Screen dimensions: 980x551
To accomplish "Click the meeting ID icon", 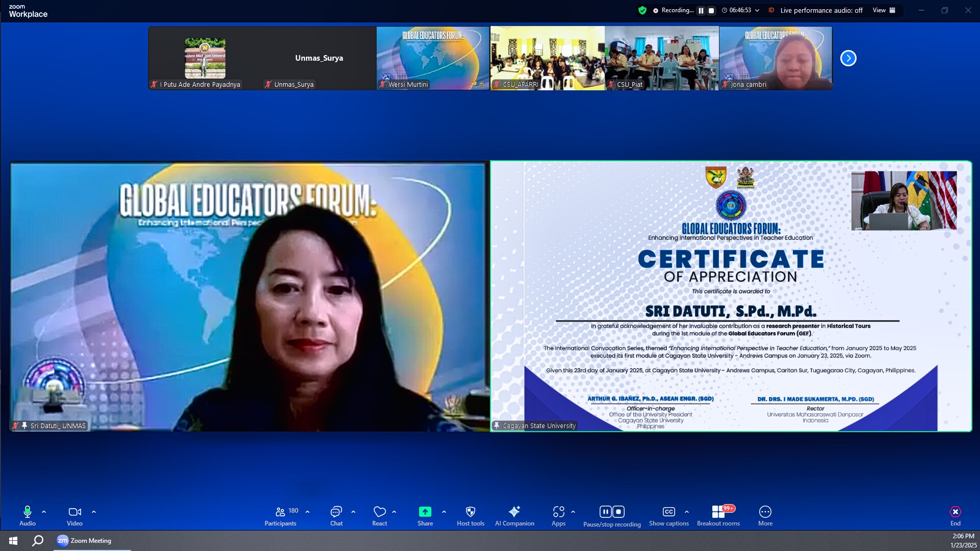I will (771, 10).
